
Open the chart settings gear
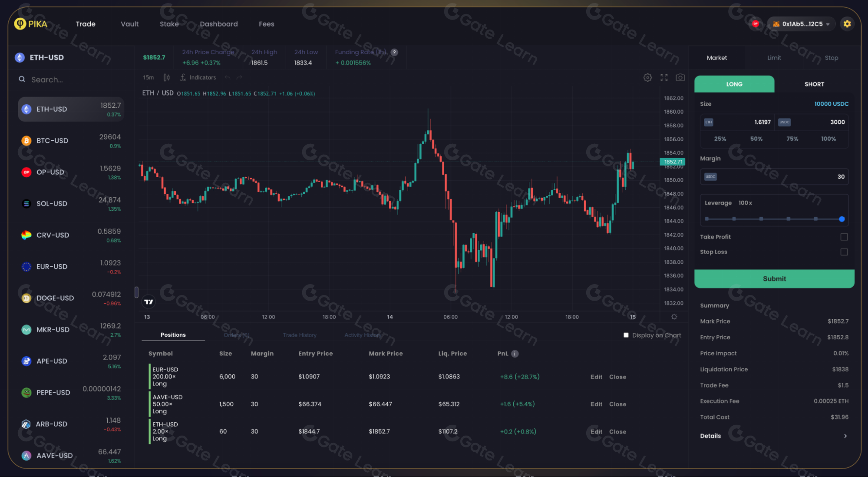click(647, 77)
